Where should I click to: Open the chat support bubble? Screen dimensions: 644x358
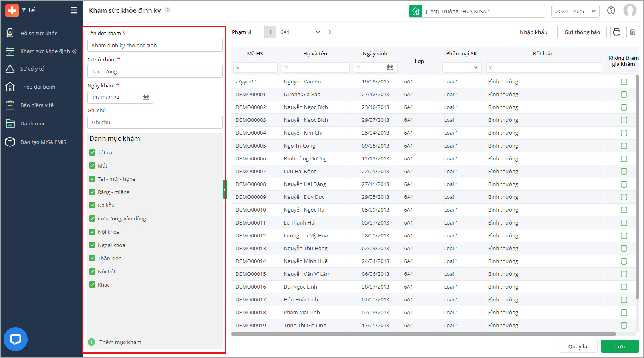coord(16,339)
